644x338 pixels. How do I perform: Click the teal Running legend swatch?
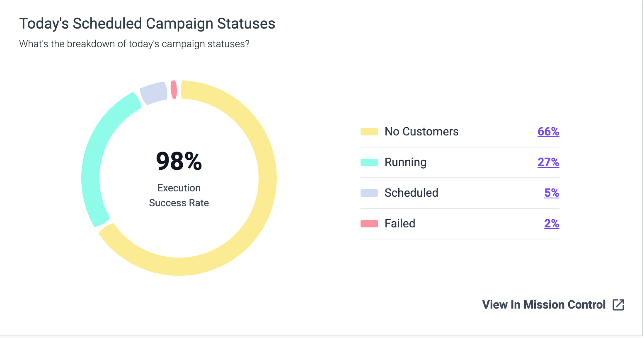click(x=369, y=162)
